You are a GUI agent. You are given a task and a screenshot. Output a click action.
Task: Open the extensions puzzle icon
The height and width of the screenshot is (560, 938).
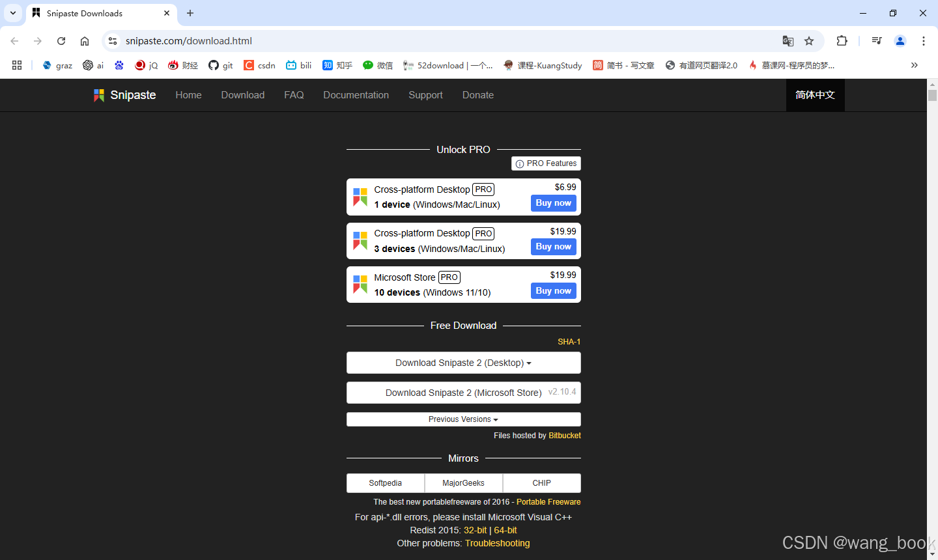point(842,41)
